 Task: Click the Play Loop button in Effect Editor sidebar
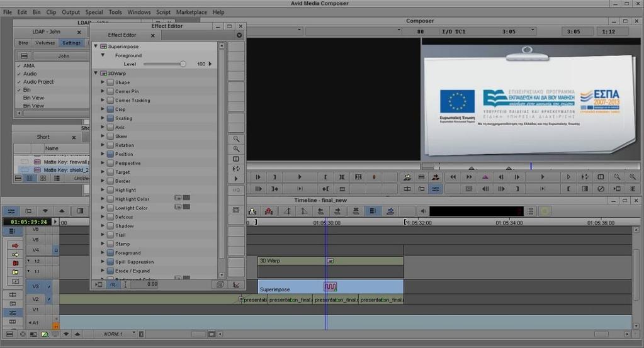236,169
